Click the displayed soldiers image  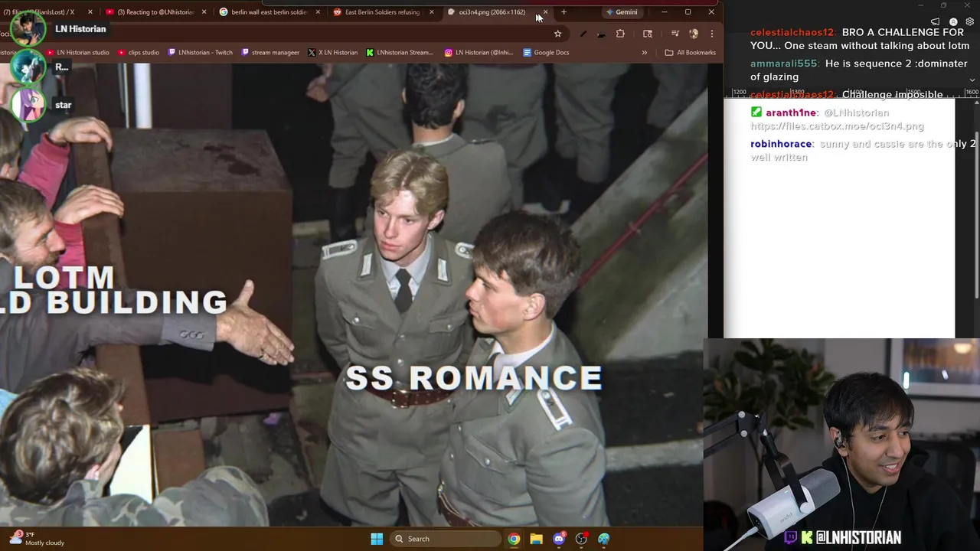tap(352, 295)
